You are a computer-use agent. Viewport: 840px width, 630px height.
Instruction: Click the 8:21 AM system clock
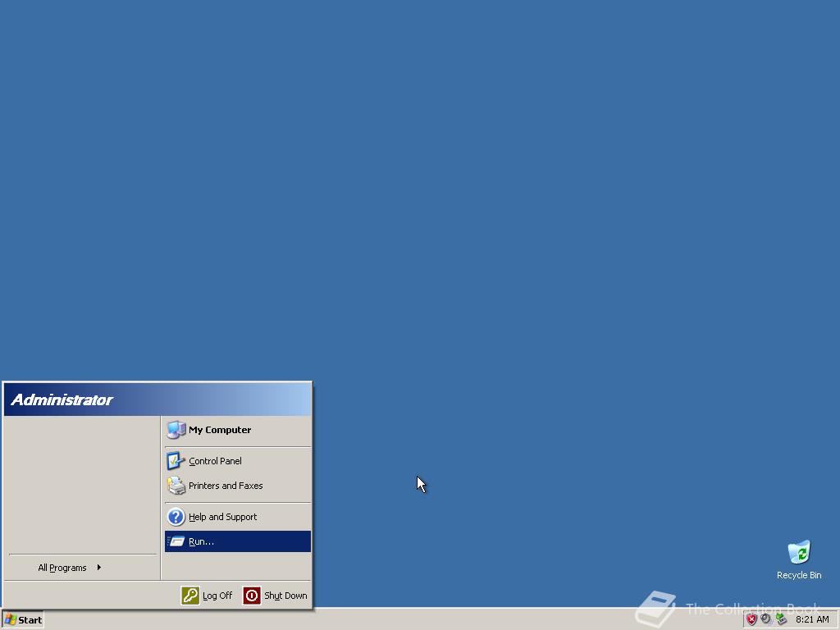pos(812,620)
